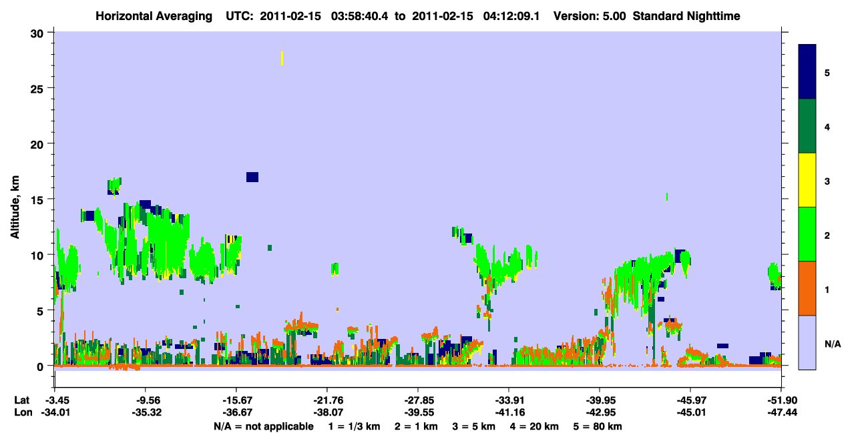Click latitude value -45.97
Viewport: 868px width, 445px height.
tap(690, 400)
